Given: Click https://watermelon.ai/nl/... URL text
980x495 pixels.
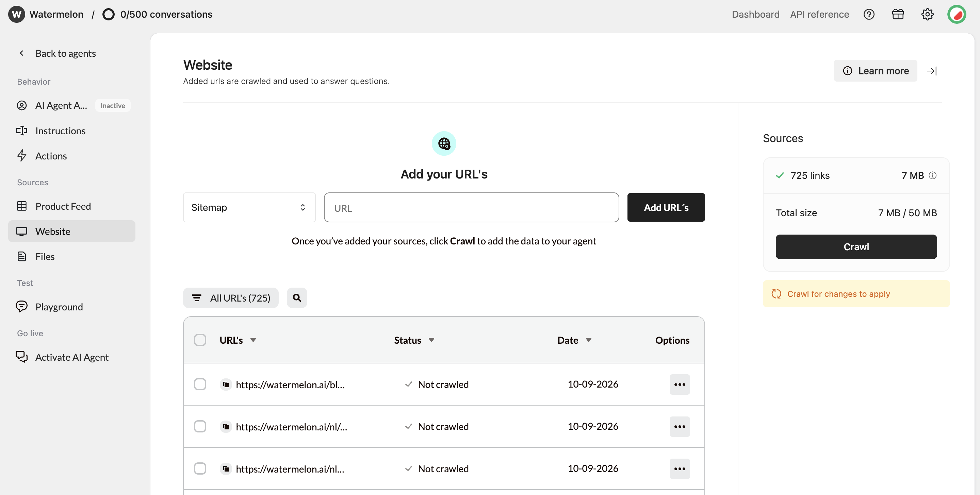Looking at the screenshot, I should 291,427.
